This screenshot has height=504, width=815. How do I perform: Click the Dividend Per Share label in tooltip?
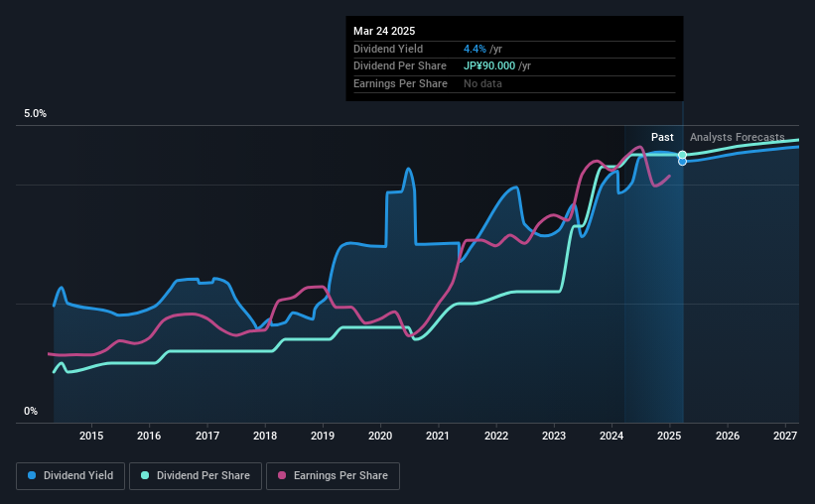[400, 66]
